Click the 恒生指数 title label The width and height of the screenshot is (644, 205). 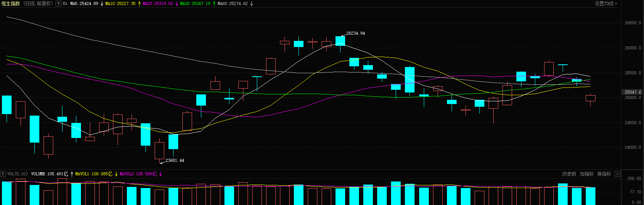pos(11,4)
